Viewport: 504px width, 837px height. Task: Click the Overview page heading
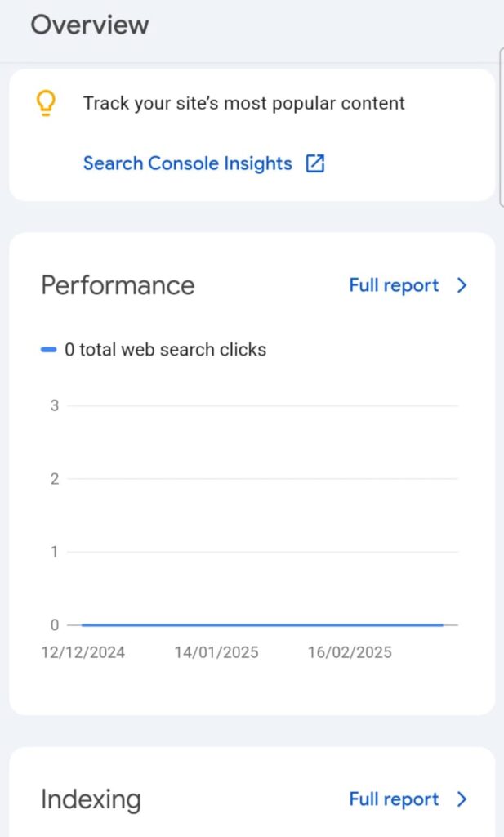pos(90,25)
